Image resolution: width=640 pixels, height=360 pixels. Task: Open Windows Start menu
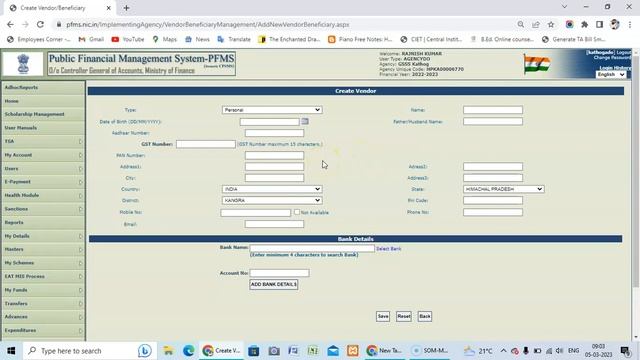11,351
